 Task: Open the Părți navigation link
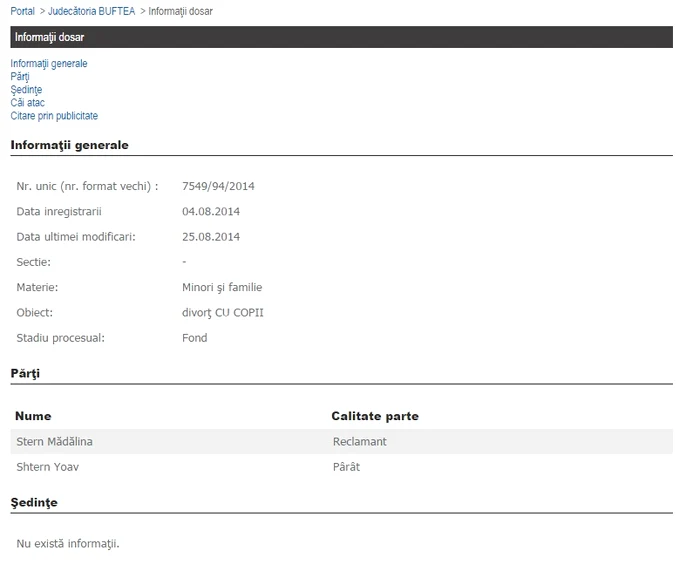20,77
